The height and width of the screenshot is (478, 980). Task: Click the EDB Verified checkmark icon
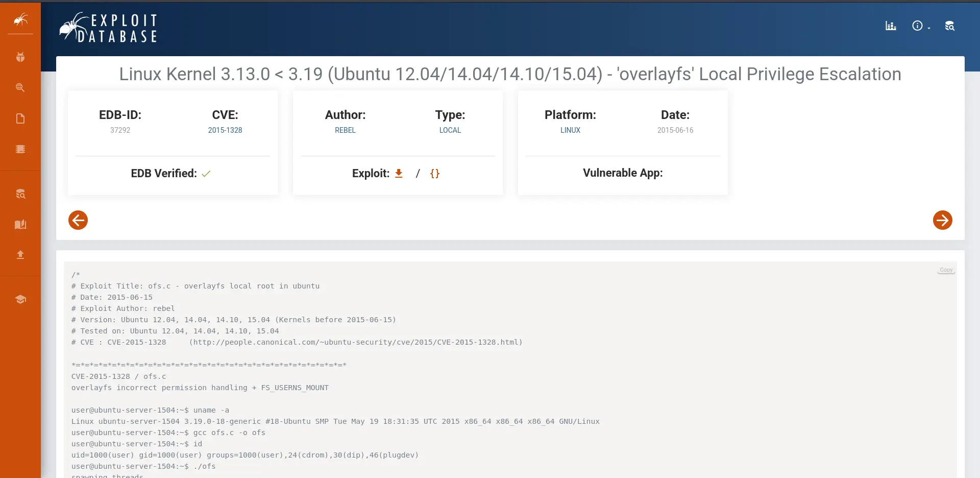pos(206,174)
